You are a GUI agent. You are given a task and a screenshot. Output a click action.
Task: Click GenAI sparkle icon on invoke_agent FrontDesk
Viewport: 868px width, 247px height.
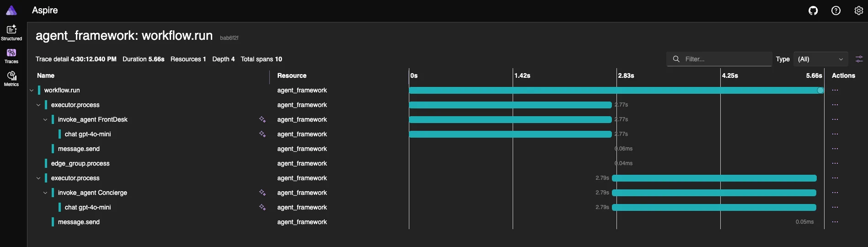coord(263,119)
